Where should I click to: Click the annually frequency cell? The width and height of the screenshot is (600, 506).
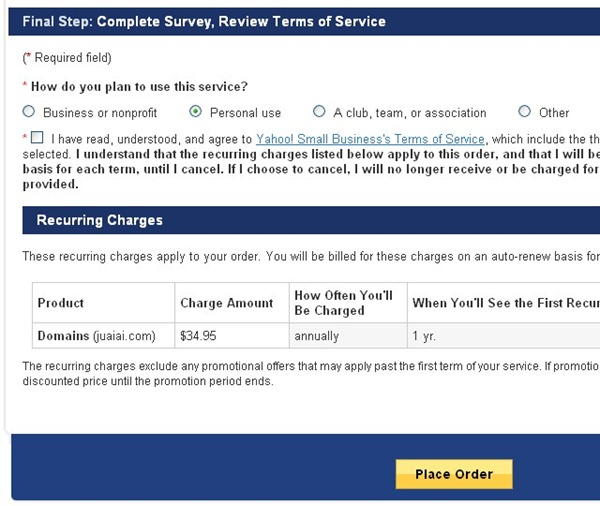pyautogui.click(x=316, y=336)
